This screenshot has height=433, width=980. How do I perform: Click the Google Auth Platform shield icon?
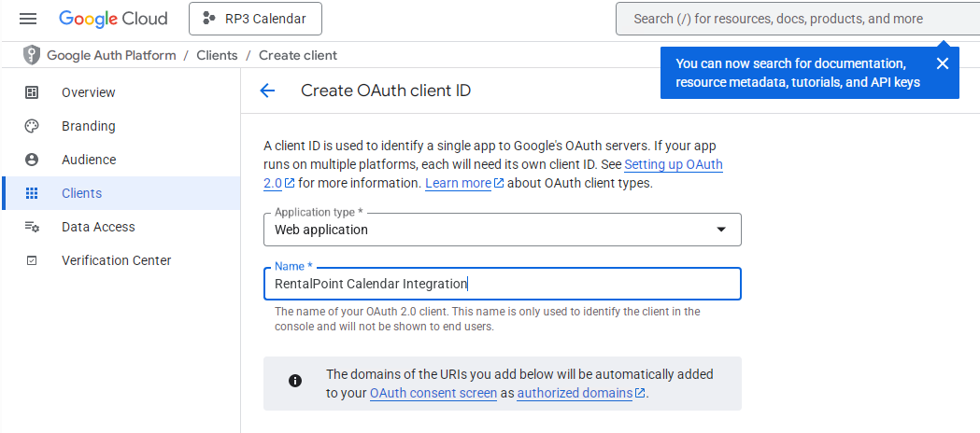pos(32,55)
